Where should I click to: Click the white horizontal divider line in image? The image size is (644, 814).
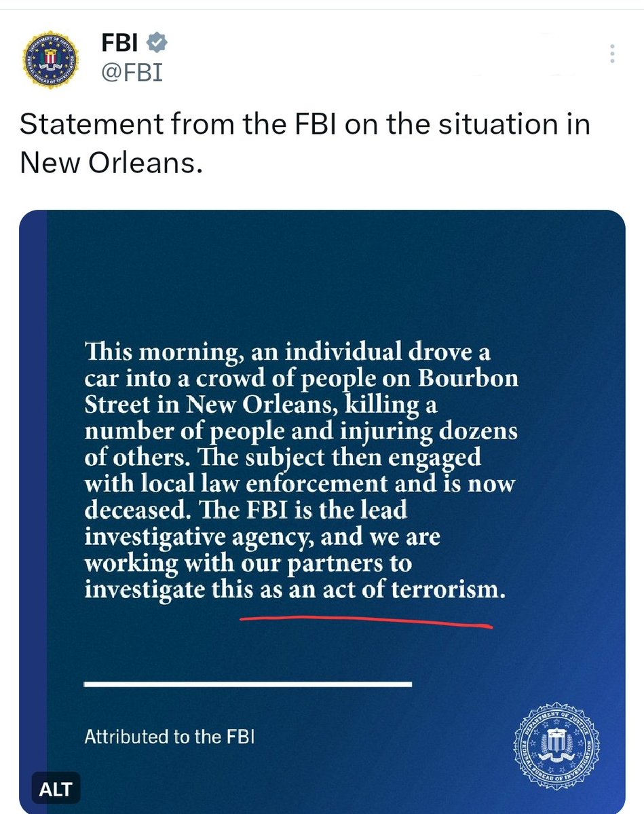tap(248, 684)
